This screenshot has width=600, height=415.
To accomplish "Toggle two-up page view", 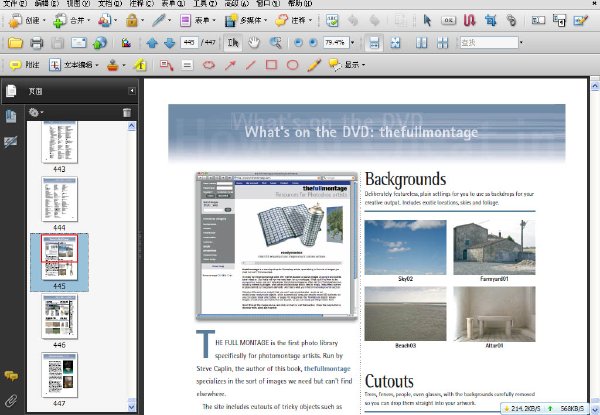I will pyautogui.click(x=421, y=43).
